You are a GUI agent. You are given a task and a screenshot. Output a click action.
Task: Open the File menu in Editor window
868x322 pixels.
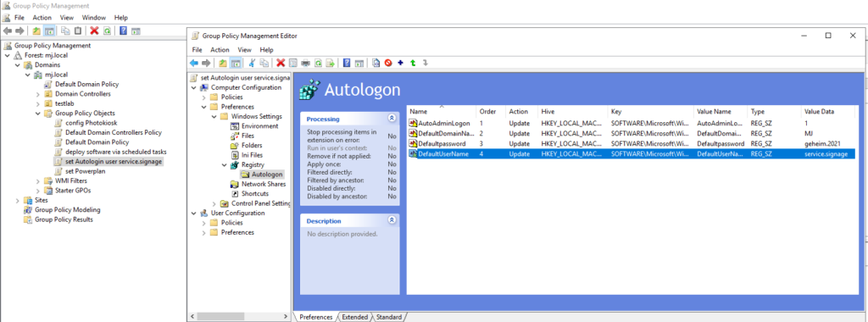(x=197, y=50)
